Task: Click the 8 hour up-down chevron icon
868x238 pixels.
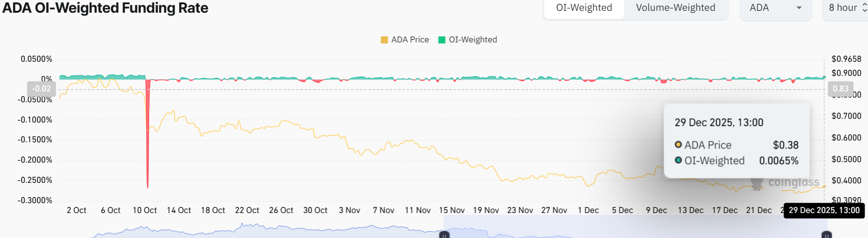Action: 864,8
